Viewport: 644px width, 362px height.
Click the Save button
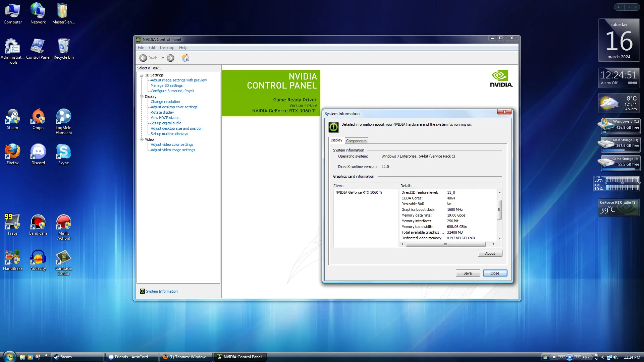point(468,273)
